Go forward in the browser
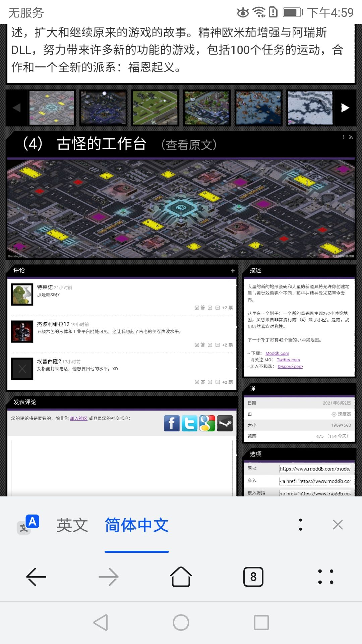 coord(109,577)
